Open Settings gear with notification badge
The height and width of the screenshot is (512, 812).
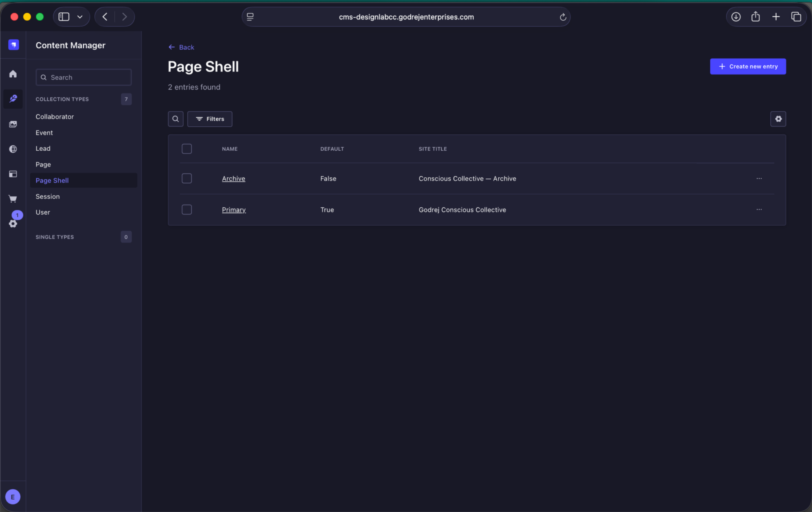pyautogui.click(x=13, y=223)
